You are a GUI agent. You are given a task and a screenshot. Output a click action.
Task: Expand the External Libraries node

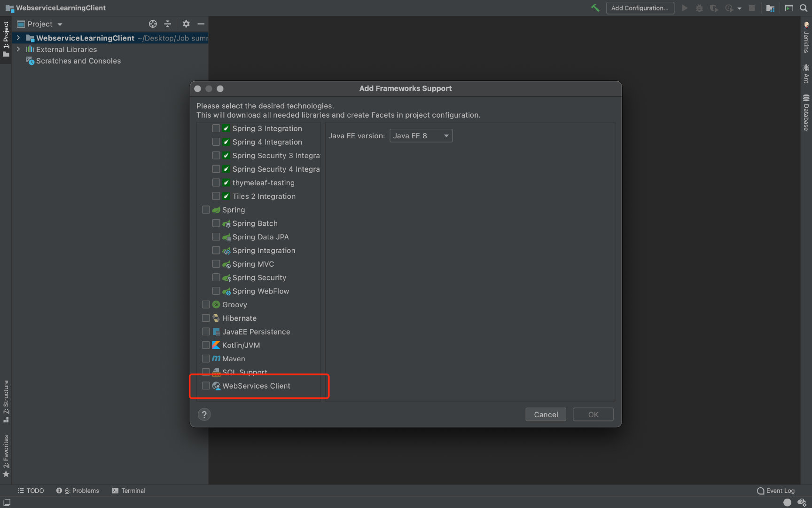[x=18, y=49]
